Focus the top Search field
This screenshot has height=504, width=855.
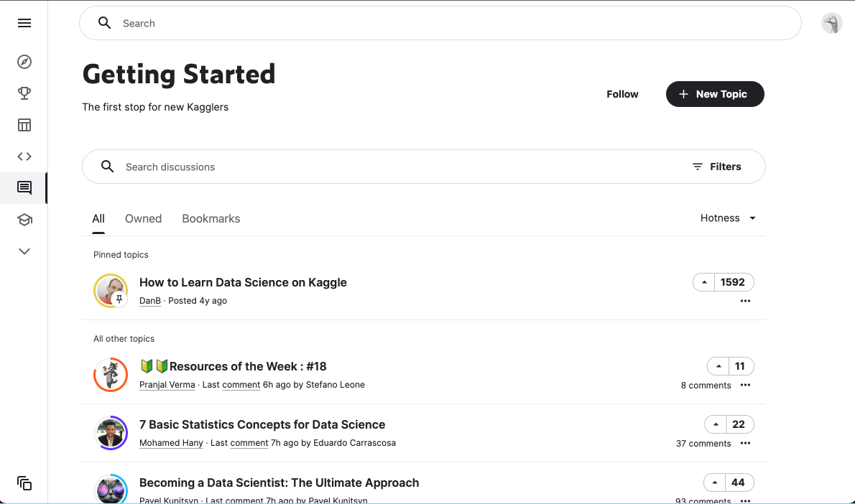[440, 23]
